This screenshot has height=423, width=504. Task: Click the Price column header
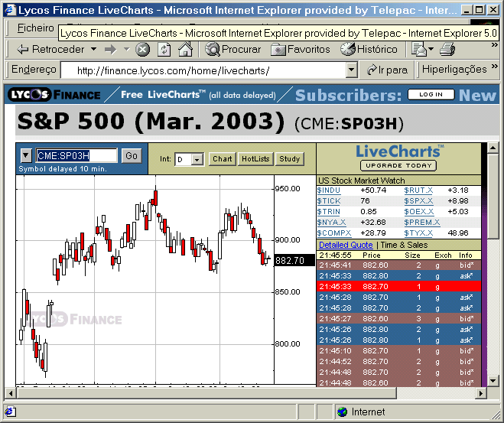point(371,255)
